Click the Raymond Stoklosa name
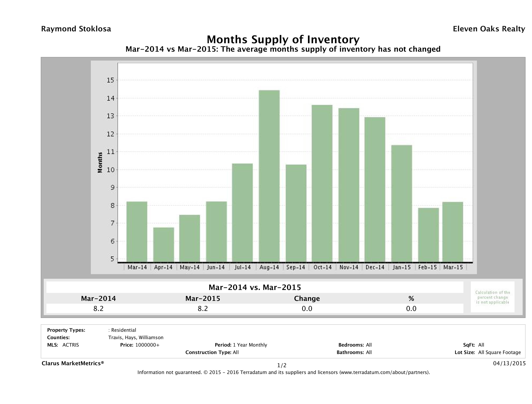 76,29
